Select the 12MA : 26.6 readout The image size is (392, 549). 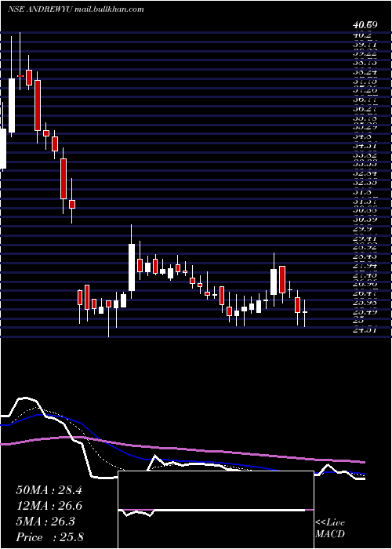[x=49, y=506]
